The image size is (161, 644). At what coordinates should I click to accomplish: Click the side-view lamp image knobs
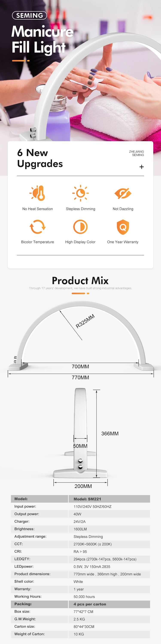(x=80, y=464)
